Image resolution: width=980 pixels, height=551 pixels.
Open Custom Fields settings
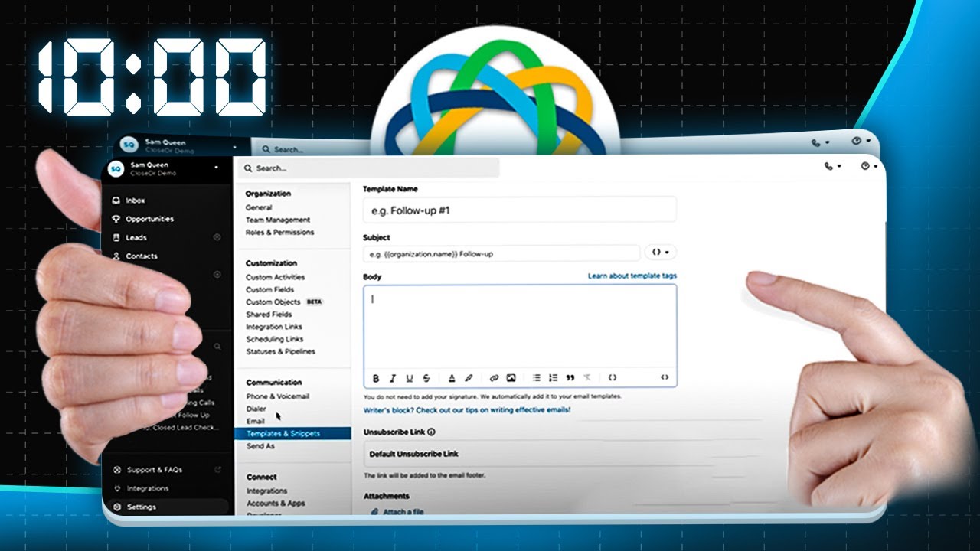click(269, 289)
